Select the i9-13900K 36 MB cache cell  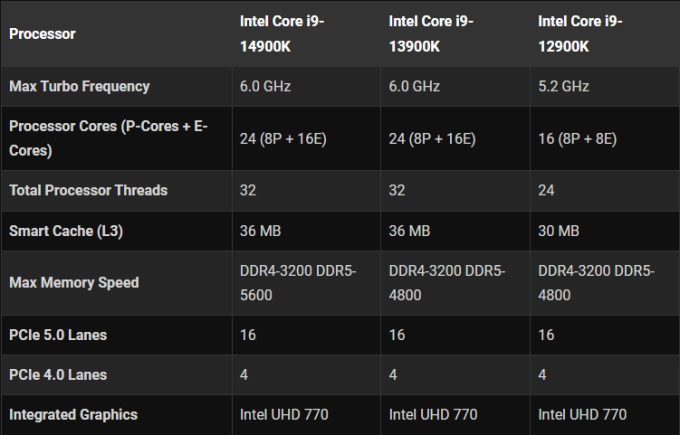[410, 230]
